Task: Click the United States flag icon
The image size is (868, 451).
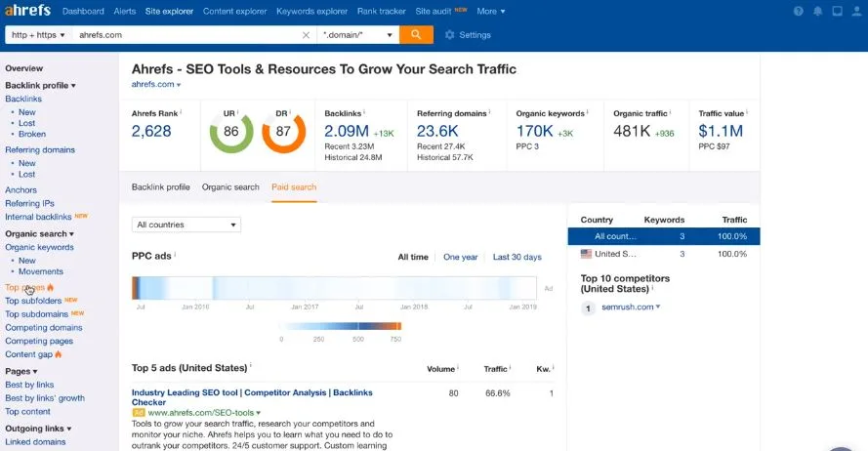Action: [x=586, y=254]
